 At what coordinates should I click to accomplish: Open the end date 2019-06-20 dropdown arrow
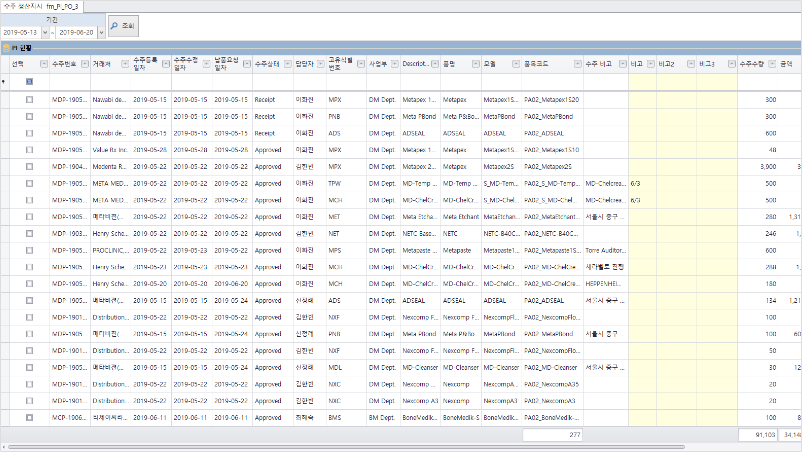101,32
